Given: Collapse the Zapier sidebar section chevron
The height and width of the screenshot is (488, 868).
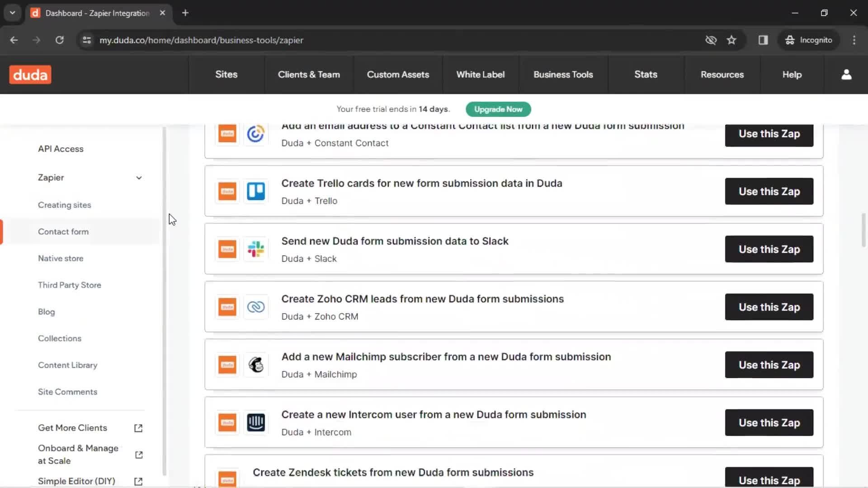Looking at the screenshot, I should click(x=139, y=178).
